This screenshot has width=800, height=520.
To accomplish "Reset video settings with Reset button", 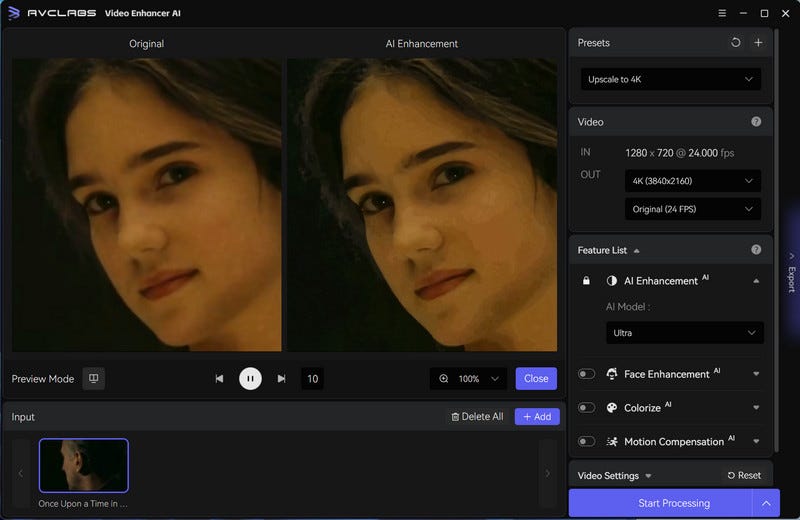I will click(744, 476).
